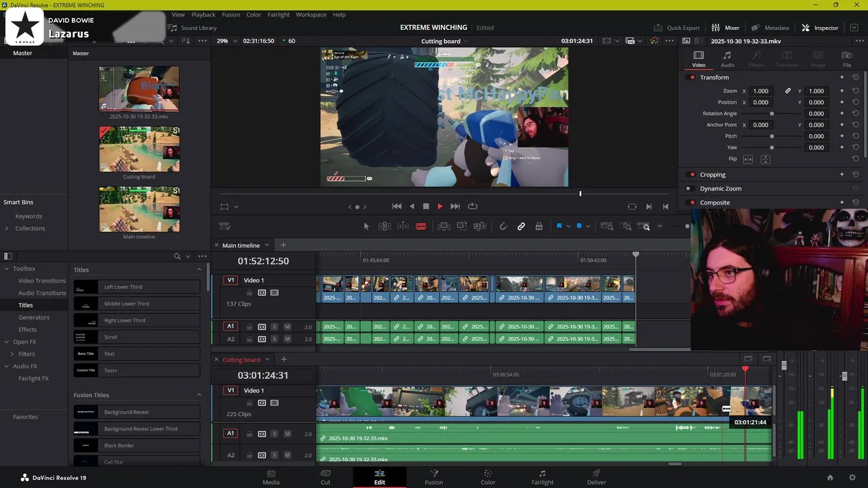Add a keyframe for Rotation Angle
Viewport: 868px width, 488px height.
coord(842,114)
